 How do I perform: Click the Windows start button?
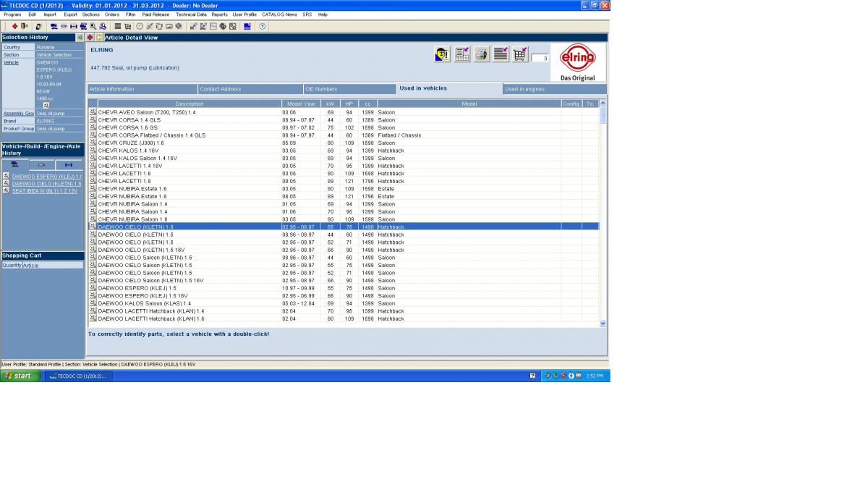pyautogui.click(x=20, y=376)
